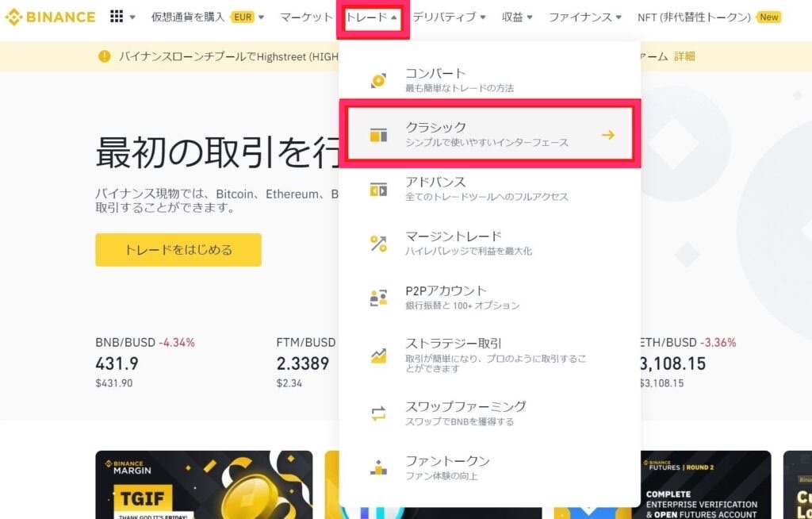
Task: Go to マーケット page
Action: click(306, 17)
